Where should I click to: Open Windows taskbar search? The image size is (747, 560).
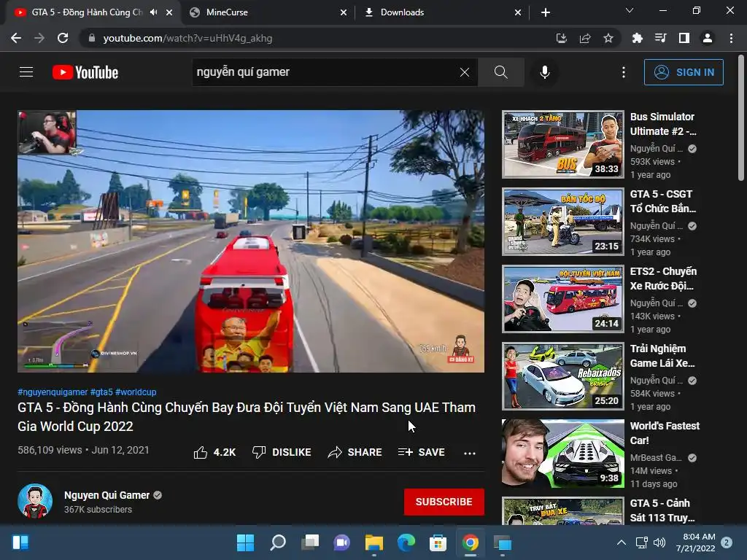click(278, 542)
